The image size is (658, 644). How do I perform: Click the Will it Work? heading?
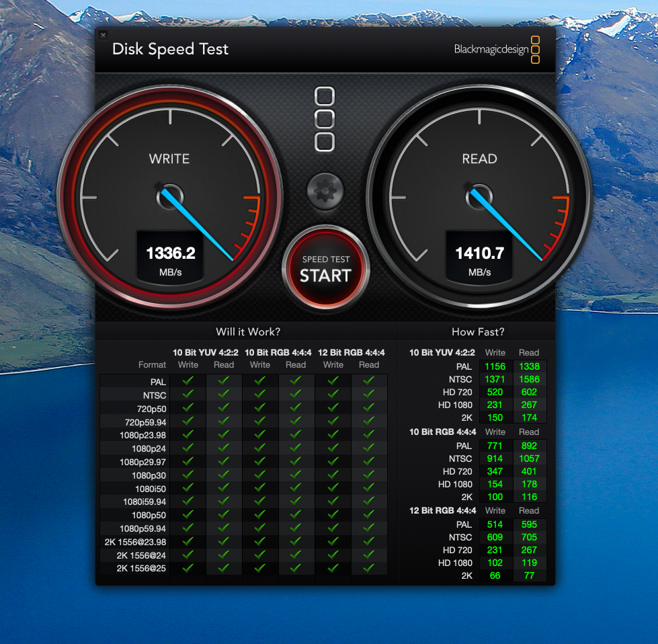click(248, 331)
